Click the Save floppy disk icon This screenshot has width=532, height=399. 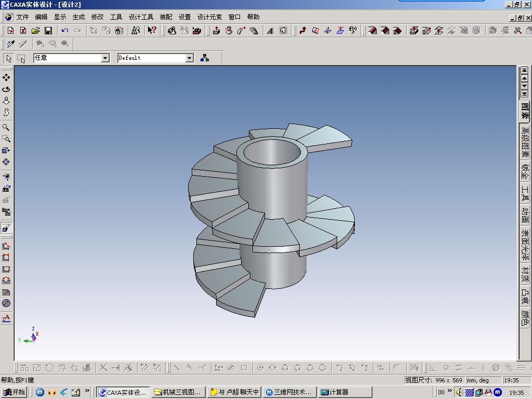click(48, 31)
